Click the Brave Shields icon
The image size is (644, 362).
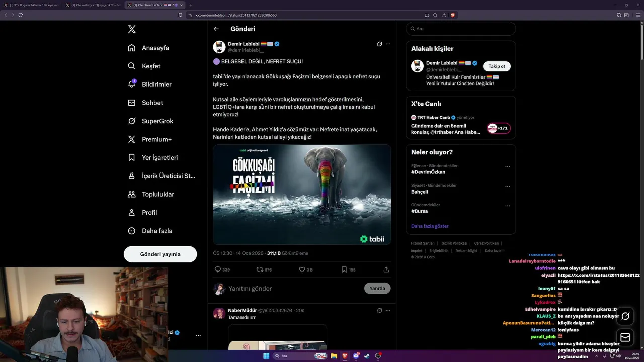pyautogui.click(x=452, y=15)
